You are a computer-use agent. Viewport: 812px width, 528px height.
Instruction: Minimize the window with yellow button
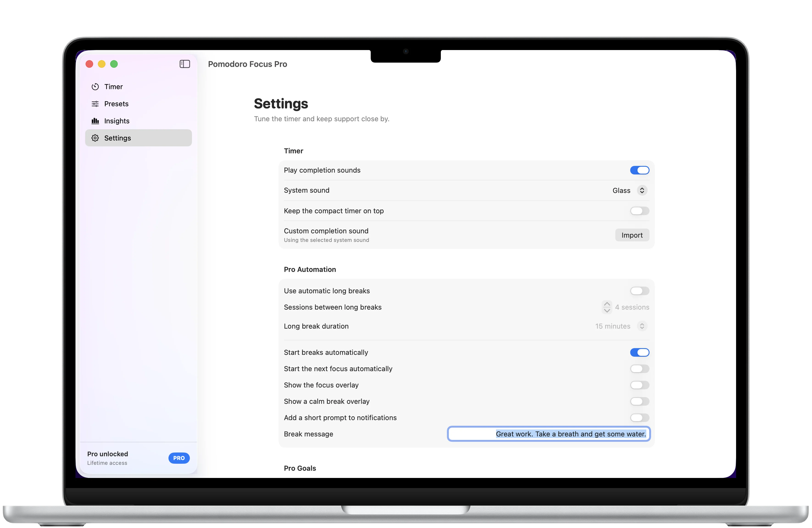click(x=102, y=64)
